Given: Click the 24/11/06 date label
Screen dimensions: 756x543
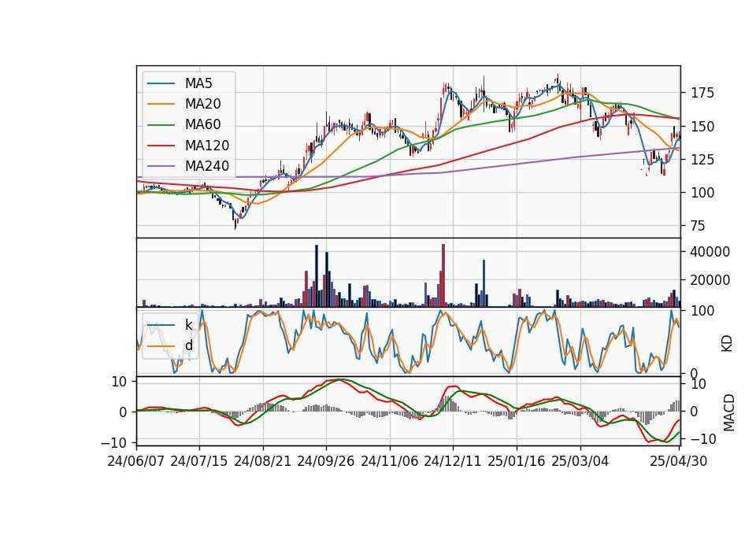Looking at the screenshot, I should [x=390, y=462].
